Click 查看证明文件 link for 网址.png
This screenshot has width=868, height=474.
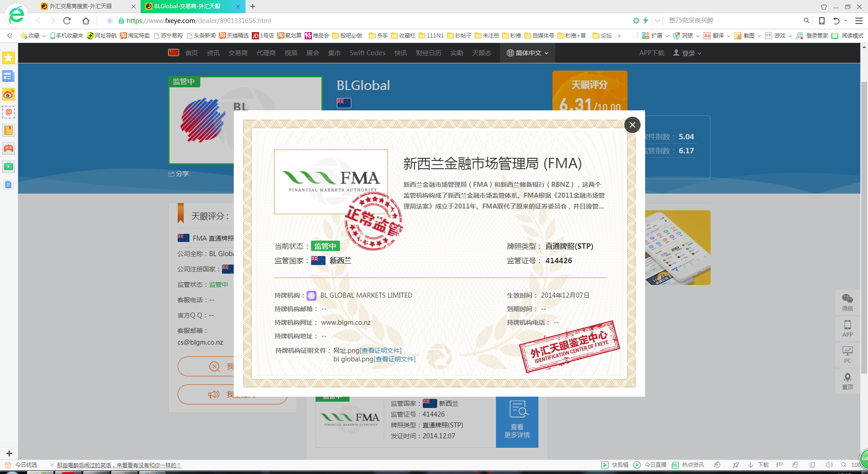pyautogui.click(x=381, y=351)
